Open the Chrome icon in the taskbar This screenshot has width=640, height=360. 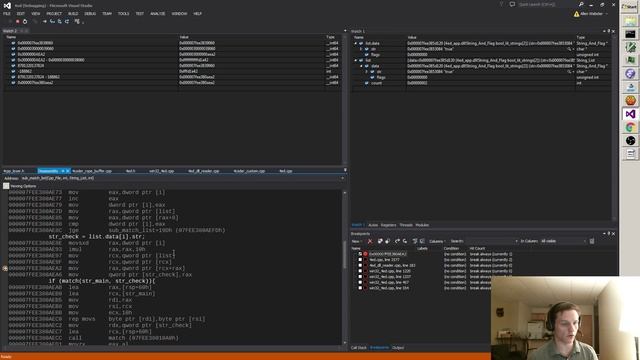click(x=630, y=127)
